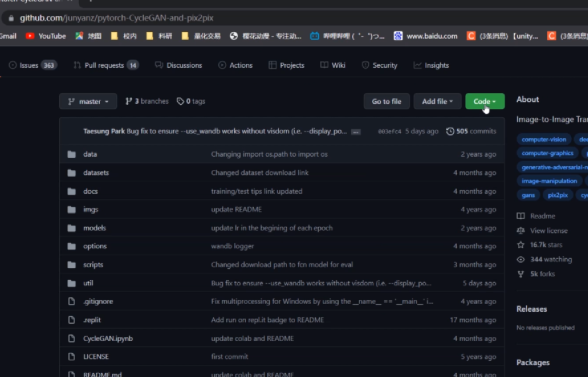Image resolution: width=588 pixels, height=377 pixels.
Task: Click the site lock icon in address bar
Action: [11, 18]
